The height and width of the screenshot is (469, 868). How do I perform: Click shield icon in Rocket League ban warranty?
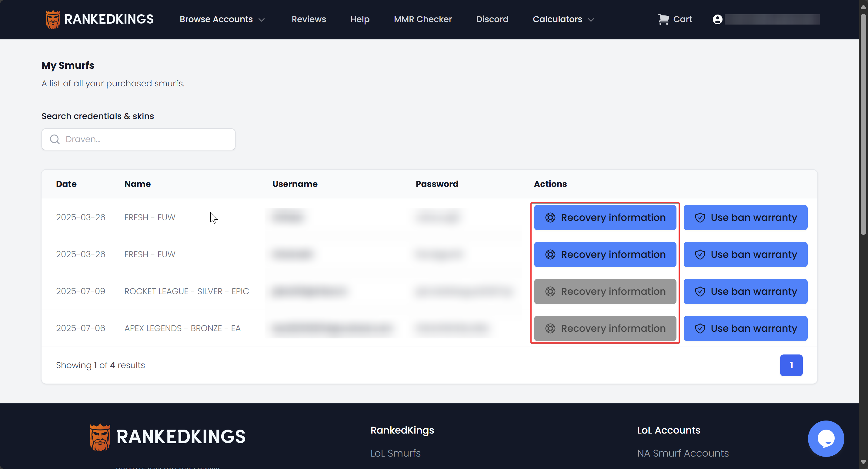coord(700,291)
